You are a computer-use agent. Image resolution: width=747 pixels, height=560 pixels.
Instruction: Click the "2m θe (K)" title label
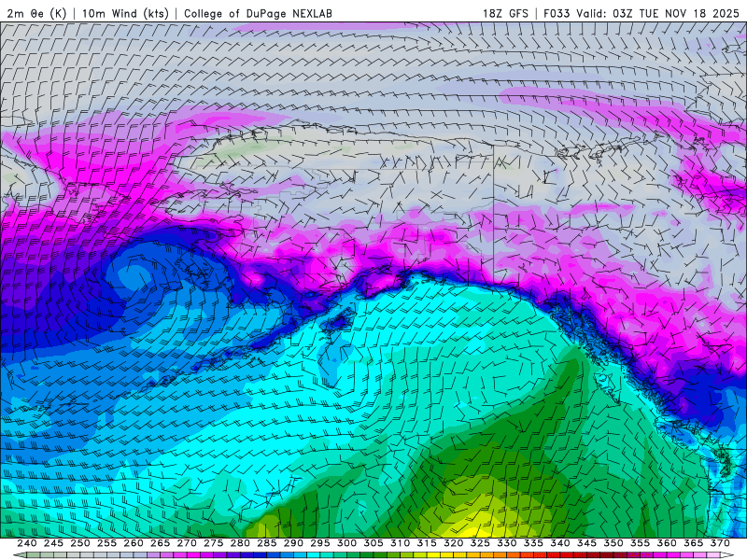click(36, 13)
